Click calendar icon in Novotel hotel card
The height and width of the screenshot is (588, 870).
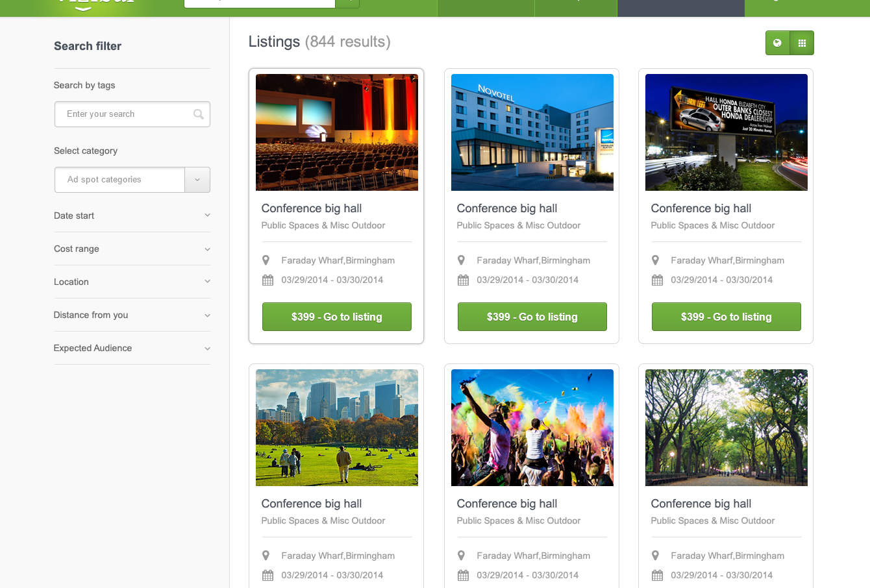[x=463, y=280]
